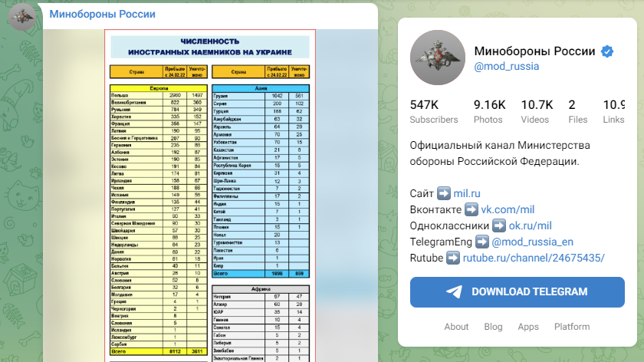Choose the Apps footer item
This screenshot has width=644, height=362.
528,327
